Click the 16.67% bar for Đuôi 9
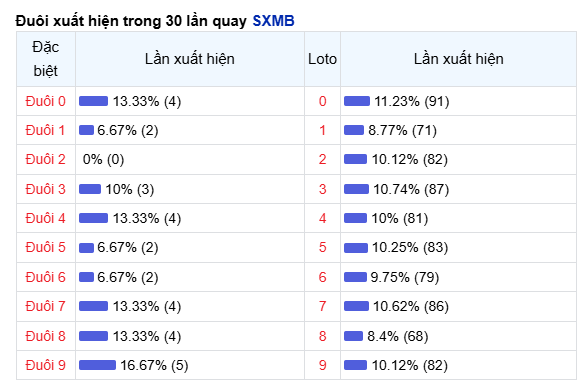The height and width of the screenshot is (385, 587). [x=97, y=365]
